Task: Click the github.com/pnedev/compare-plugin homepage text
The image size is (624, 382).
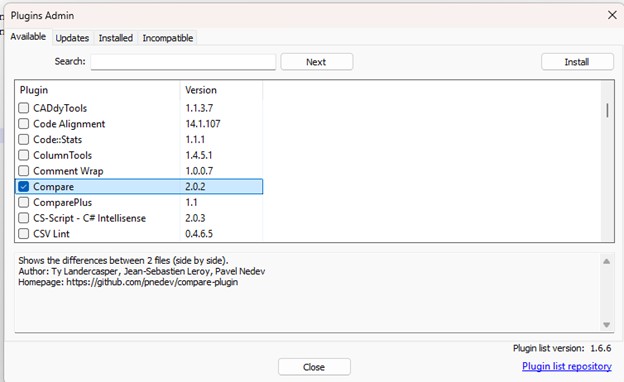Action: tap(152, 282)
